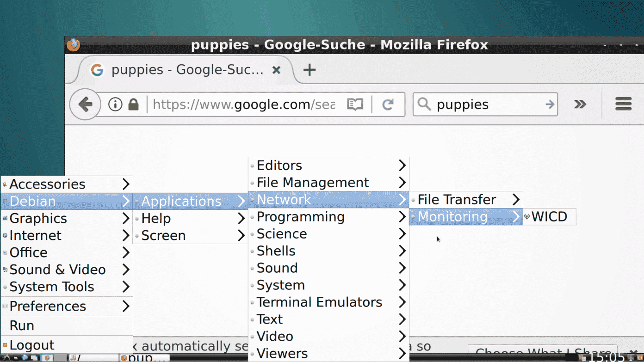Viewport: 644px width, 362px height.
Task: Click the URL address bar
Action: tap(243, 104)
